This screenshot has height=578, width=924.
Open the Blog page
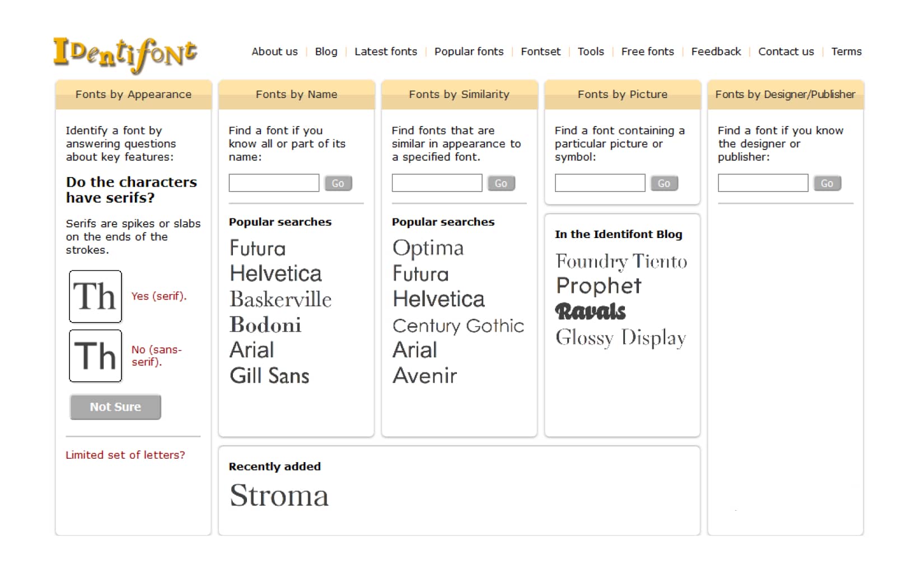[x=326, y=52]
